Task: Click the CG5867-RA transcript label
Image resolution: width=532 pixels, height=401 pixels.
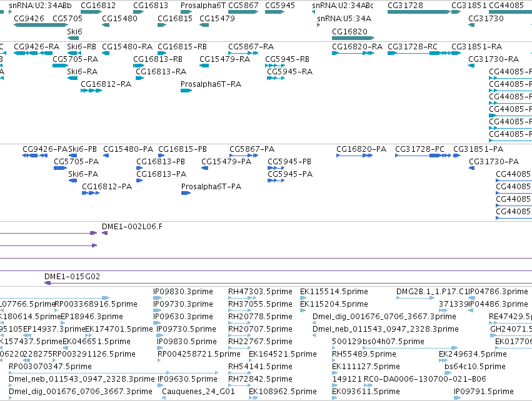Action: pos(251,46)
